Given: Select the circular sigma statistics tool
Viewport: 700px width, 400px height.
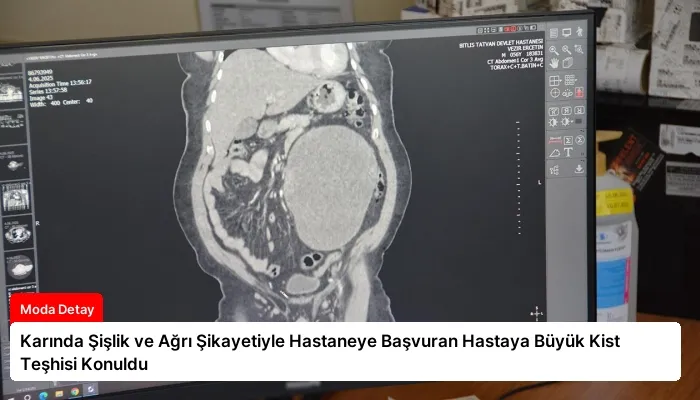Looking at the screenshot, I should pos(579,140).
